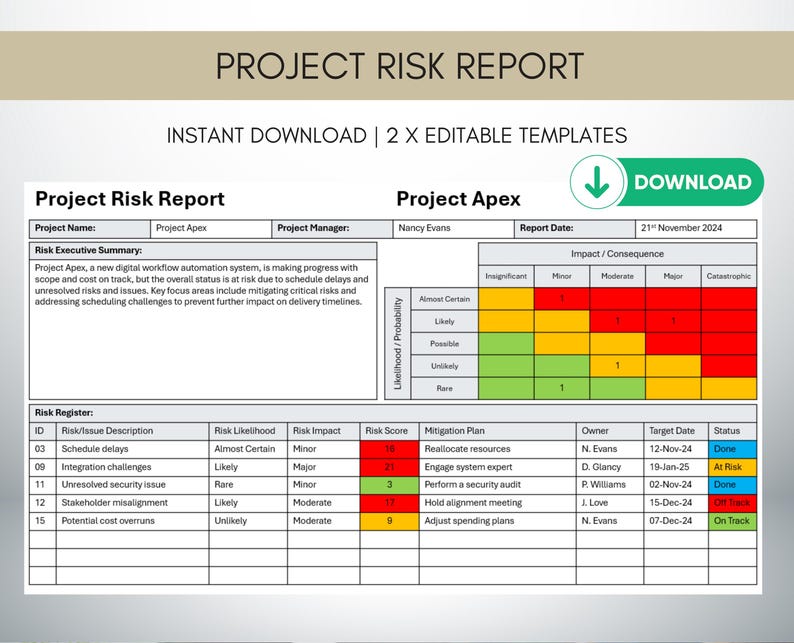
Task: Click the target date '12-Nov-24'
Action: (670, 449)
